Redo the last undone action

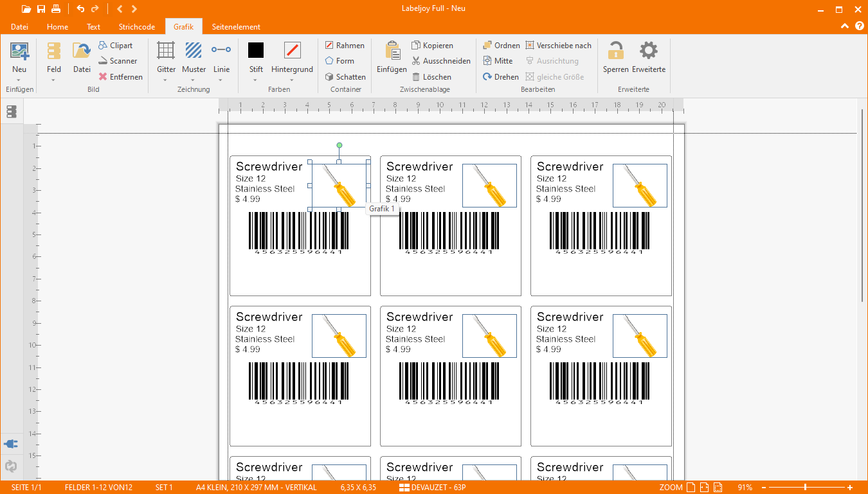(95, 9)
